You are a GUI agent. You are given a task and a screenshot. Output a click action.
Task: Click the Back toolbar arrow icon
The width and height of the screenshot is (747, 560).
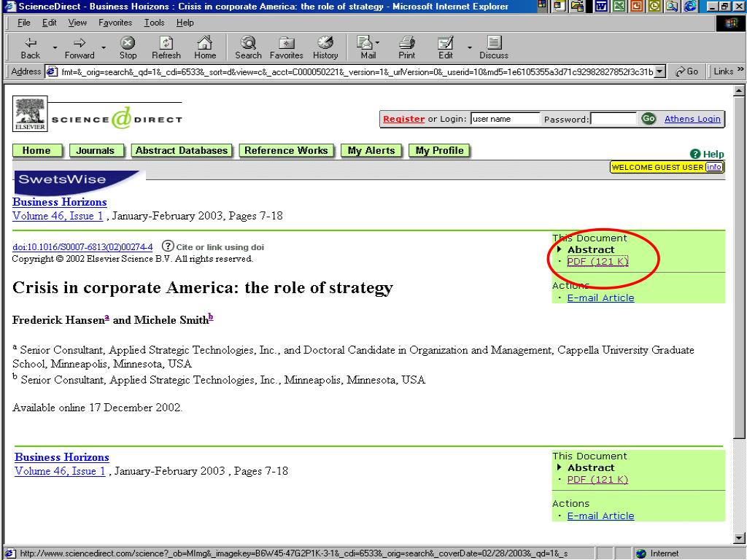click(31, 43)
